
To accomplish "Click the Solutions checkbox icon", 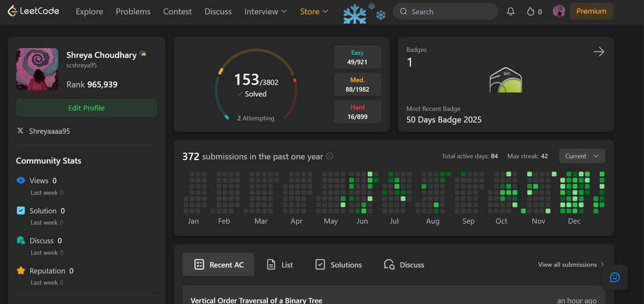I will 320,264.
